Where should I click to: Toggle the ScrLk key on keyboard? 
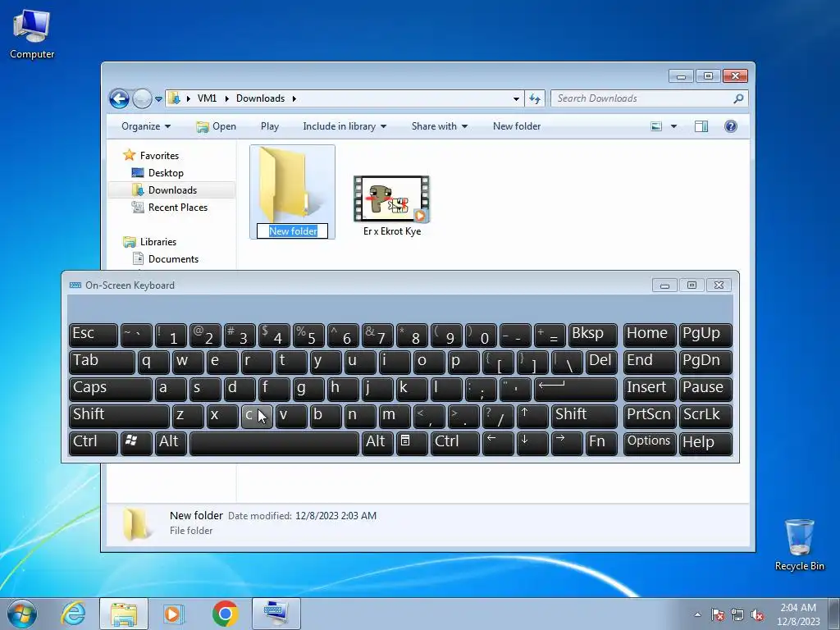tap(705, 416)
